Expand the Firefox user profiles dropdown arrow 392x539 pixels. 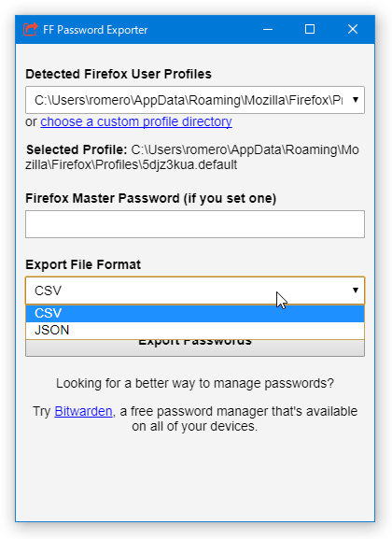(356, 100)
